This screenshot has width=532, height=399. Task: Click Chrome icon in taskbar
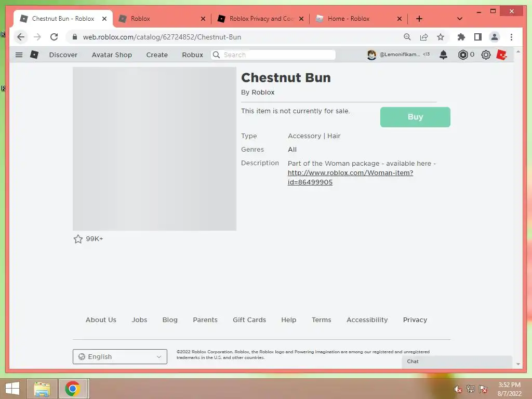coord(72,389)
